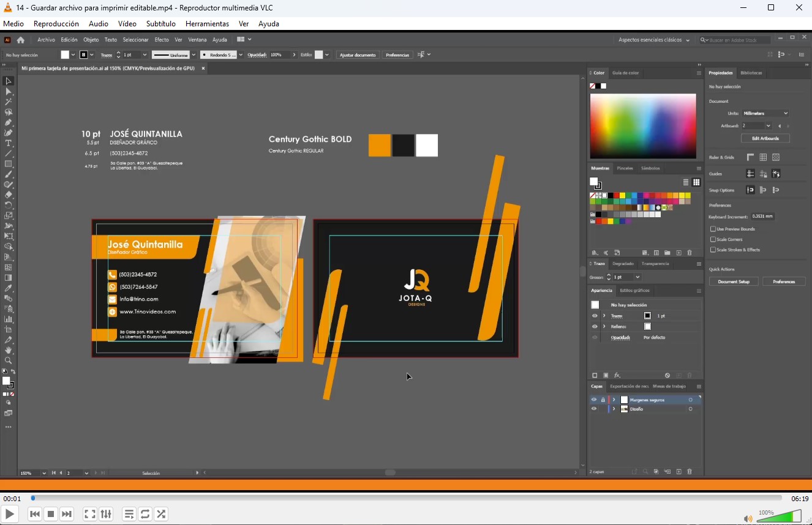Expand the Márgenes seguros layer

pos(614,400)
